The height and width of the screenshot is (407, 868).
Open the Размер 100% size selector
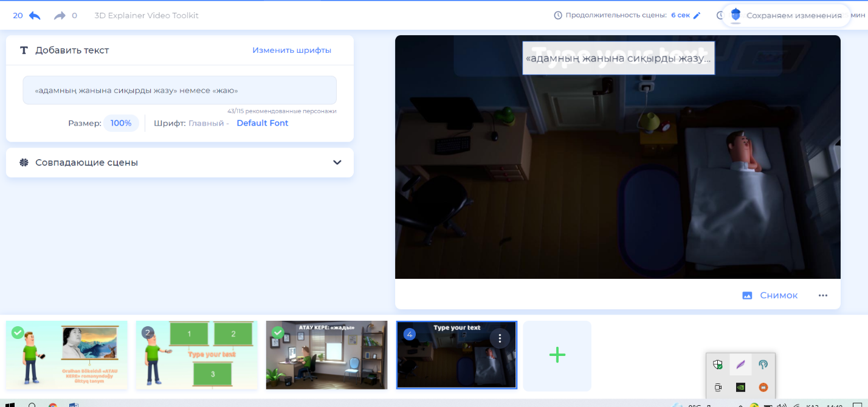pyautogui.click(x=121, y=123)
